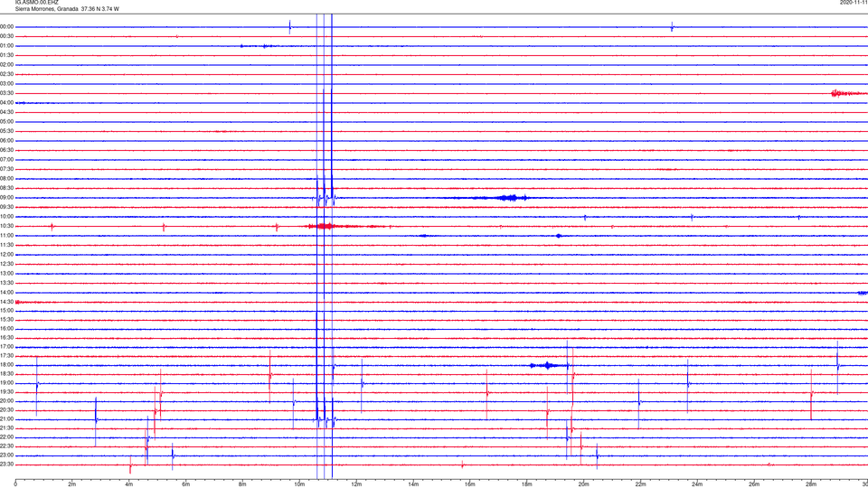Select the 03:00 time row label
Image resolution: width=868 pixels, height=488 pixels.
(7, 83)
